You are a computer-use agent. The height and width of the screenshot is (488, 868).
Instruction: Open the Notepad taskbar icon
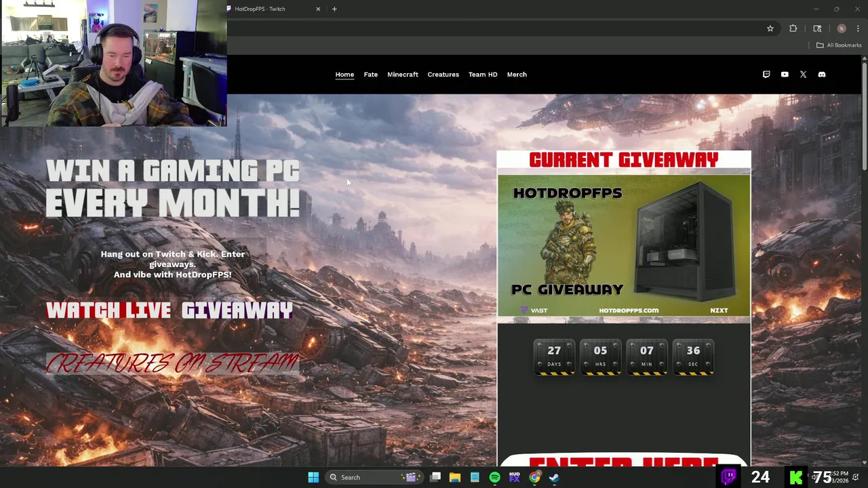[475, 477]
